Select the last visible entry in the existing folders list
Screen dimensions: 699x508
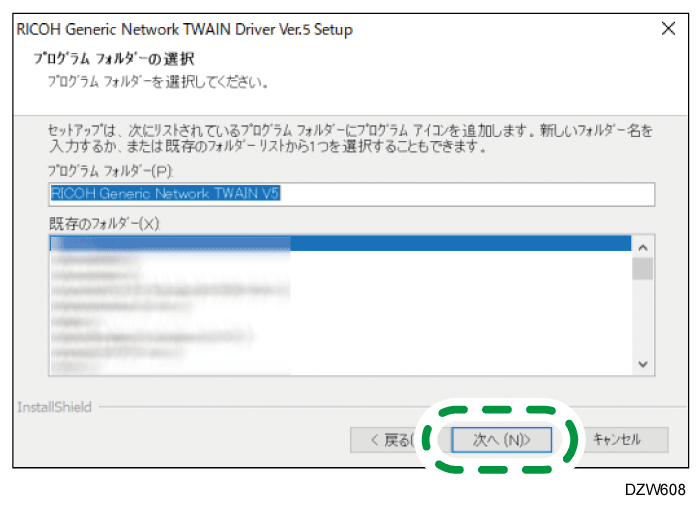tap(341, 367)
